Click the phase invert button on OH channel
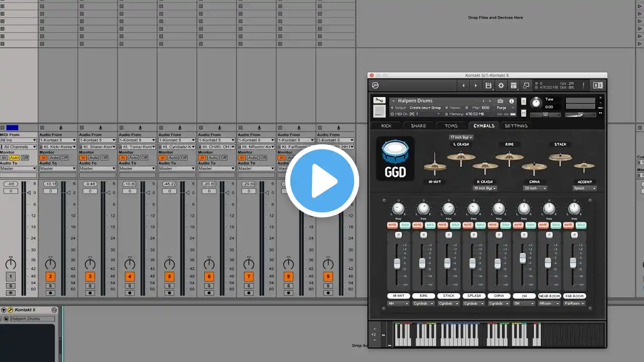 524,235
